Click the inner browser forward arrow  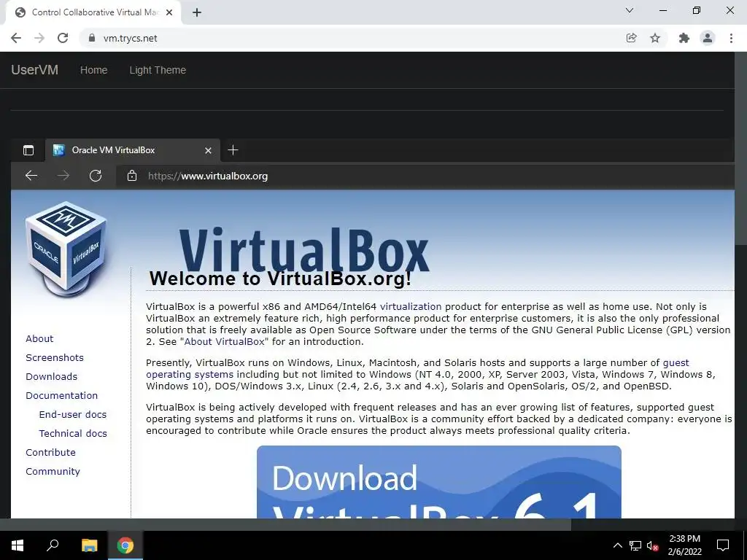(x=63, y=176)
